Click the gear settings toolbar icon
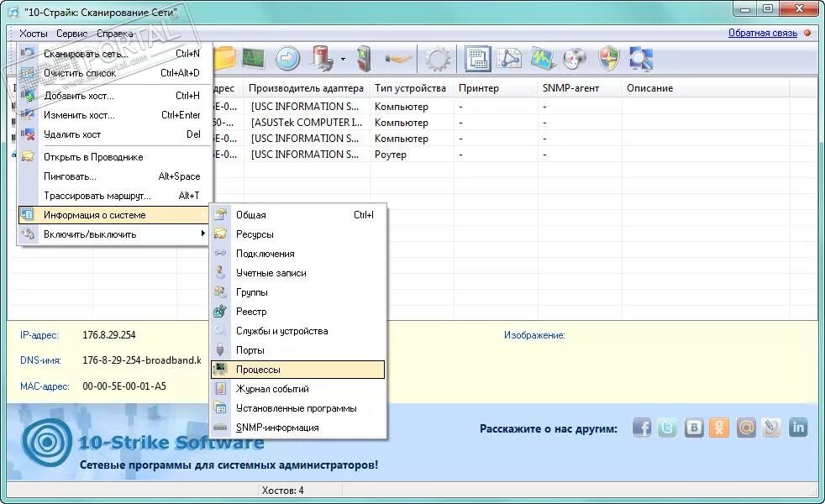This screenshot has width=825, height=504. (438, 59)
